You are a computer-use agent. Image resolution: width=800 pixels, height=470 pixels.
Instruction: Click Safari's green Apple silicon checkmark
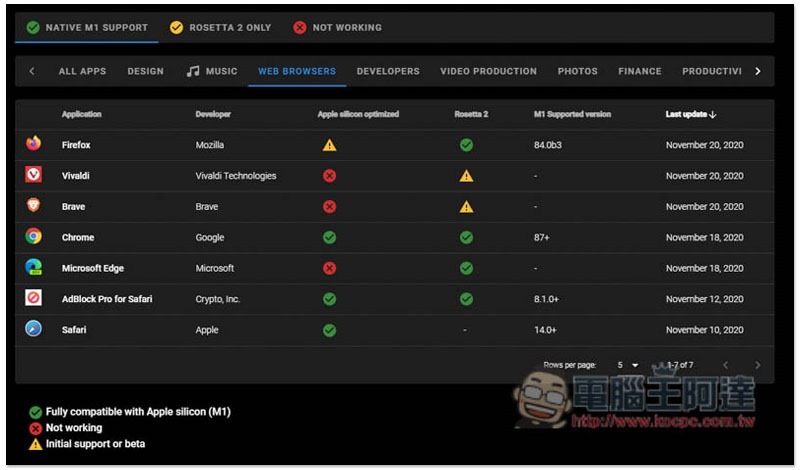point(330,330)
